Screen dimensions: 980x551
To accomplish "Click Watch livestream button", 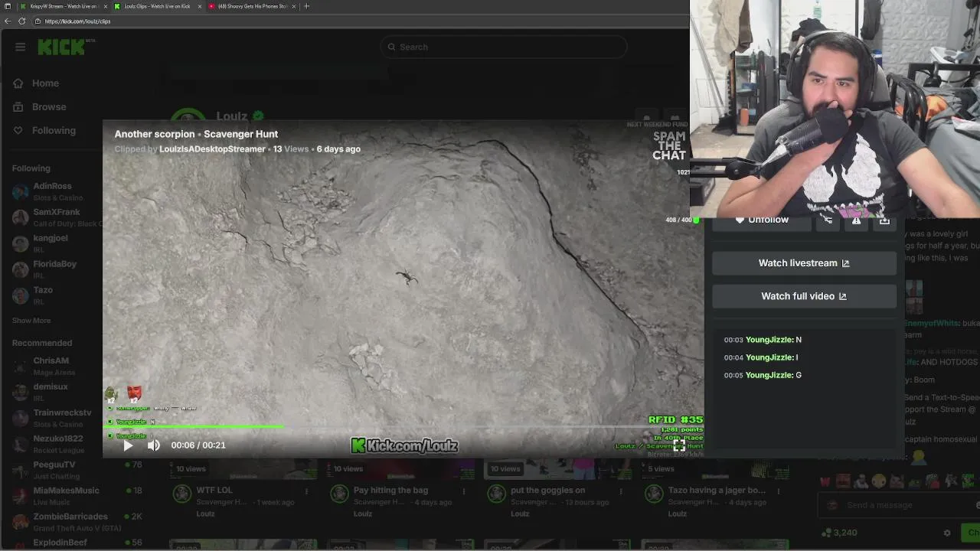I will click(x=804, y=263).
